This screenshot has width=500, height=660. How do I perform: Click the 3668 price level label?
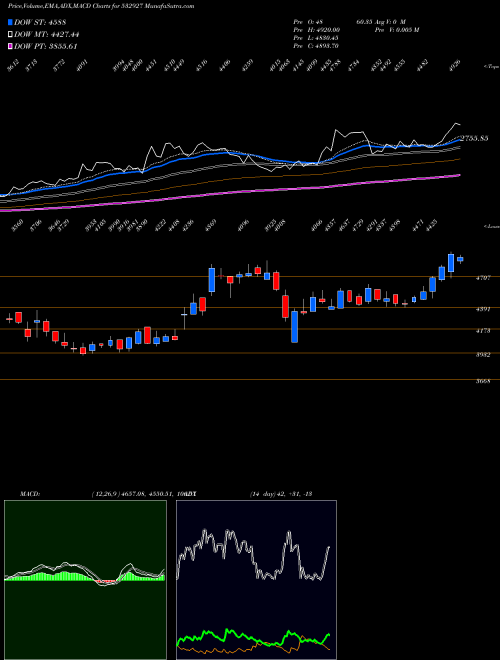pyautogui.click(x=483, y=382)
